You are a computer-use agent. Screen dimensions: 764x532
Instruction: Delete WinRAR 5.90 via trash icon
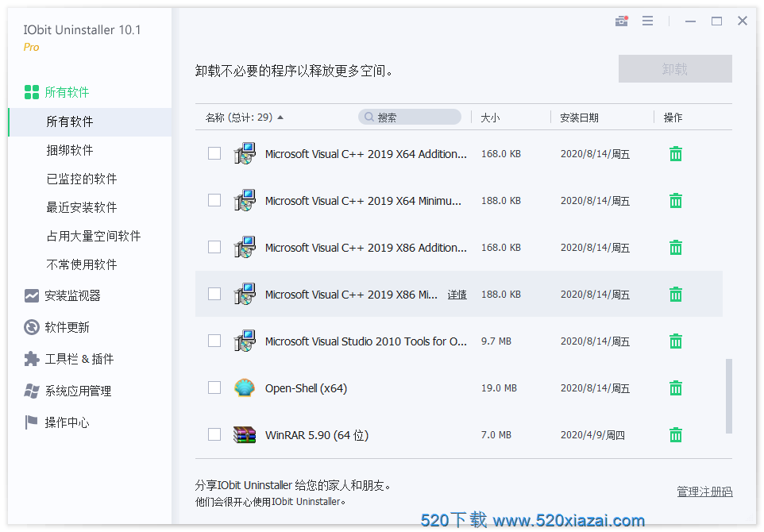676,434
